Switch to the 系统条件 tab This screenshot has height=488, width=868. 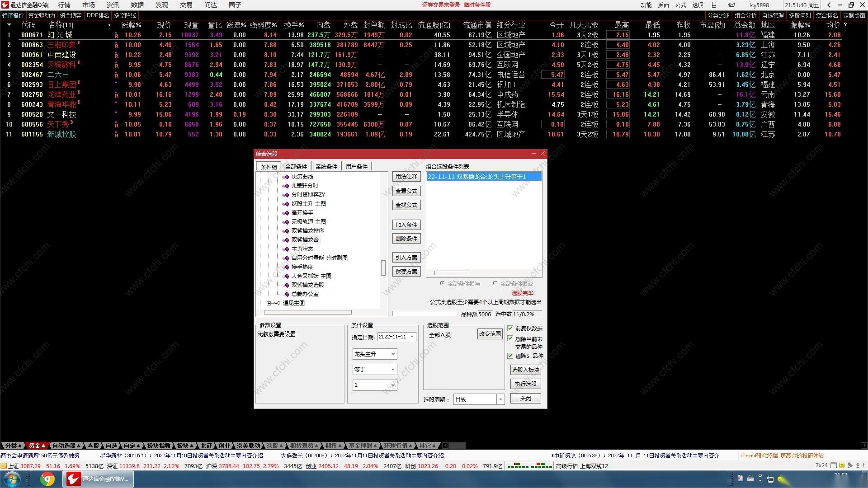[326, 166]
